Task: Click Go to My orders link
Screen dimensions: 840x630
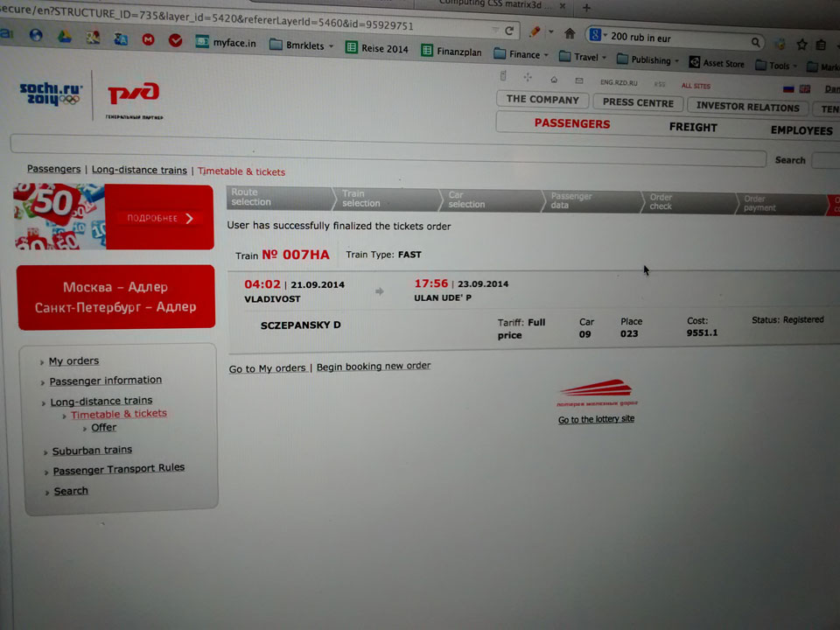Action: click(x=267, y=368)
